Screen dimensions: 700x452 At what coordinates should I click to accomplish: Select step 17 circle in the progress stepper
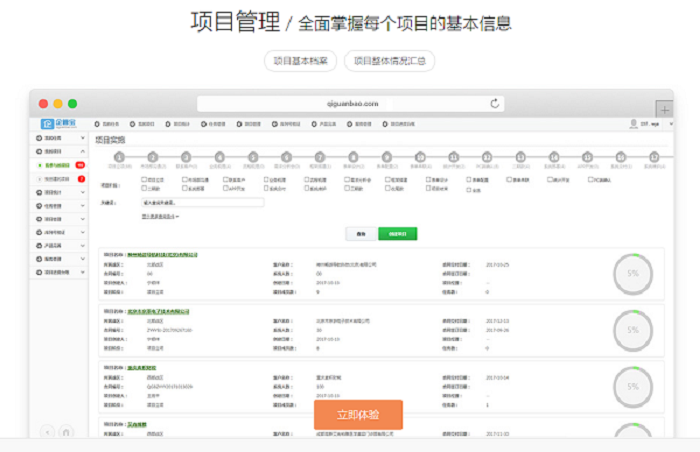(654, 157)
